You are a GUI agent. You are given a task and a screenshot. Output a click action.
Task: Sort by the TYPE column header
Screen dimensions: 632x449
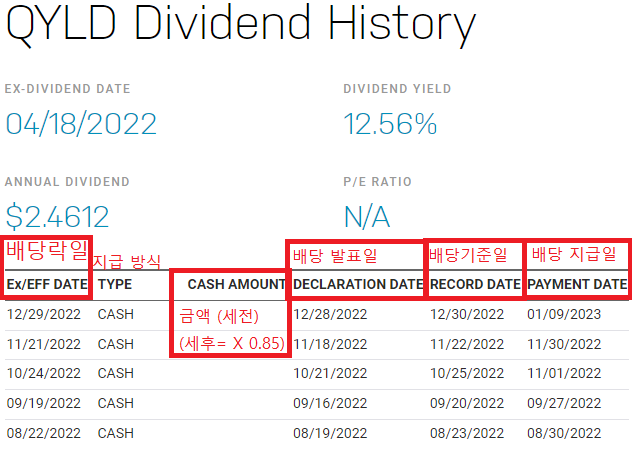pos(115,284)
